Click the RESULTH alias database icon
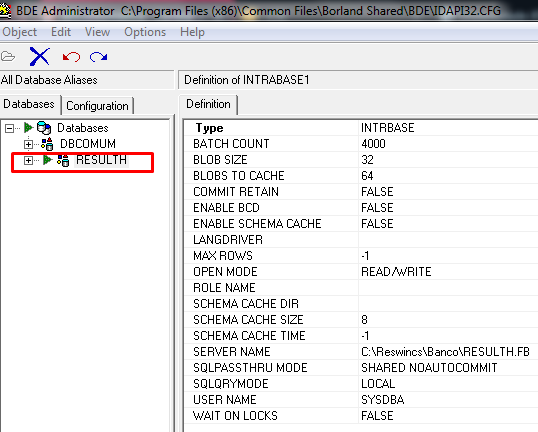The width and height of the screenshot is (538, 432). click(x=63, y=160)
